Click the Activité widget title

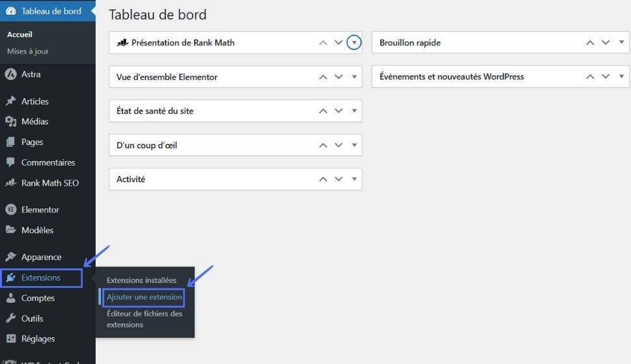(x=131, y=179)
